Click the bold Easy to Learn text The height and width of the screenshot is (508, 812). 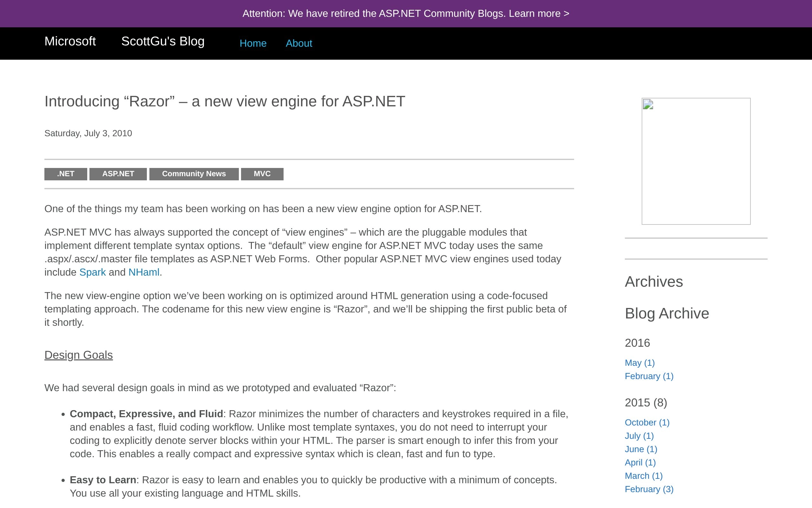click(x=103, y=480)
